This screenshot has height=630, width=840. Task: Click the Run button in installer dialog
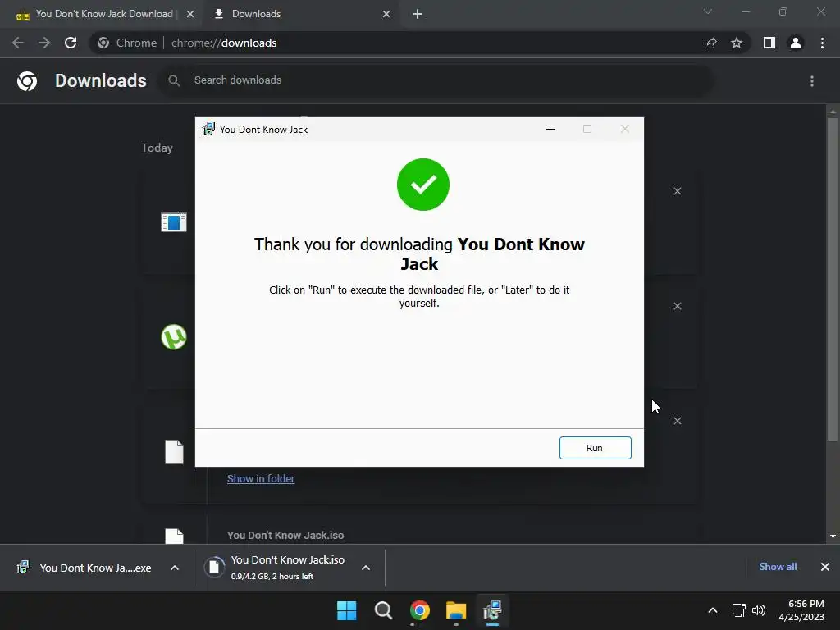pos(595,448)
